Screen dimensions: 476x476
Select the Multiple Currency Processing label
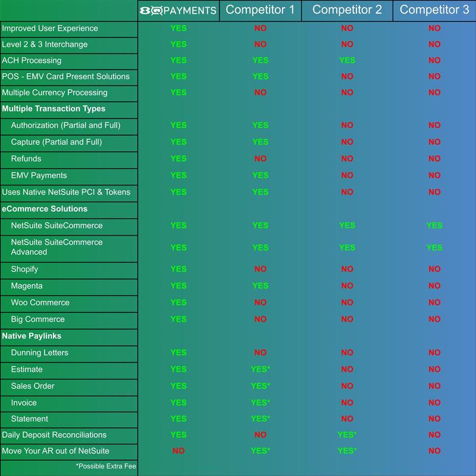click(x=55, y=92)
